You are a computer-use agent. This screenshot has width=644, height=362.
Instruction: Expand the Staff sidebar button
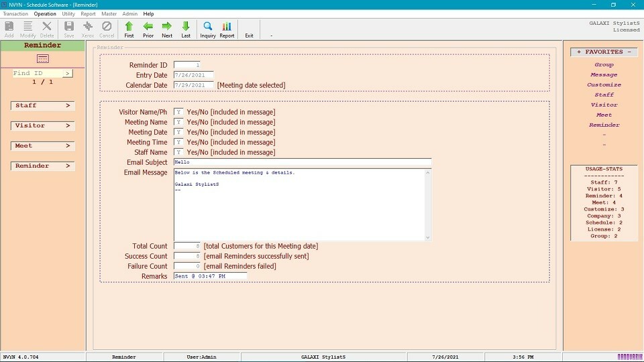coord(43,105)
